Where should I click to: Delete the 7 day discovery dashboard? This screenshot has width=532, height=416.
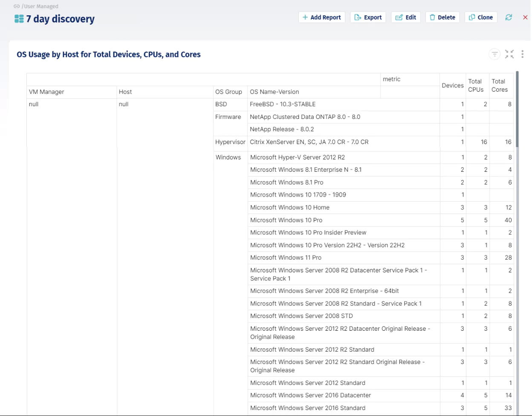click(442, 17)
